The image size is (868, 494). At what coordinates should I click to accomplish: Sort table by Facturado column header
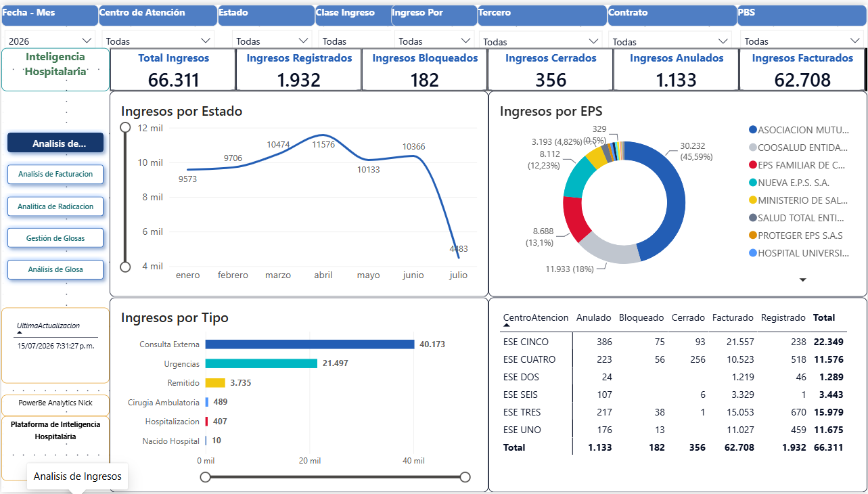coord(733,317)
